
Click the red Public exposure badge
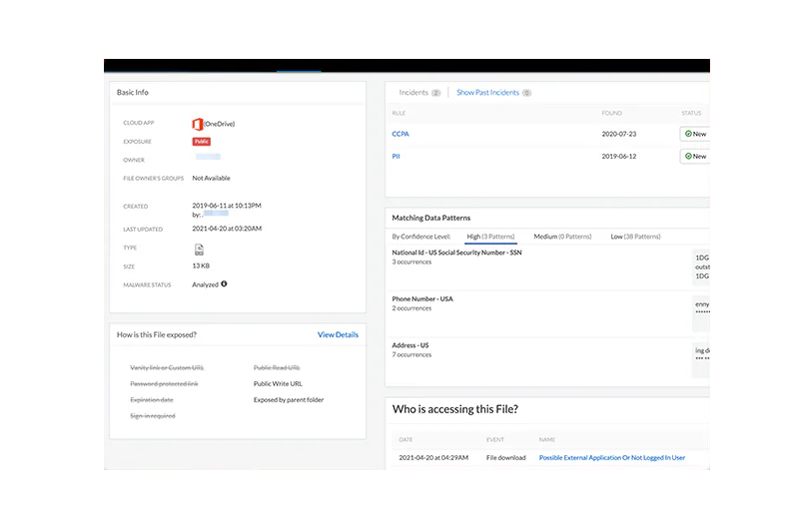click(202, 142)
